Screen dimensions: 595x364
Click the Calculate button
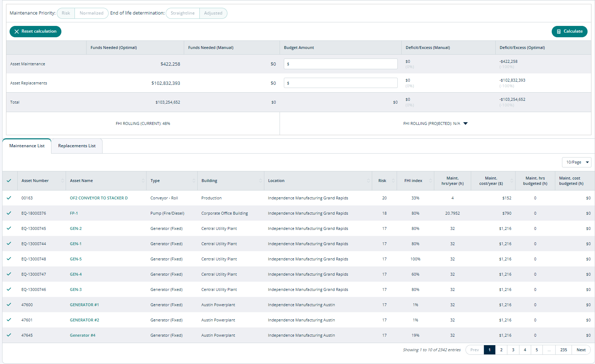569,31
